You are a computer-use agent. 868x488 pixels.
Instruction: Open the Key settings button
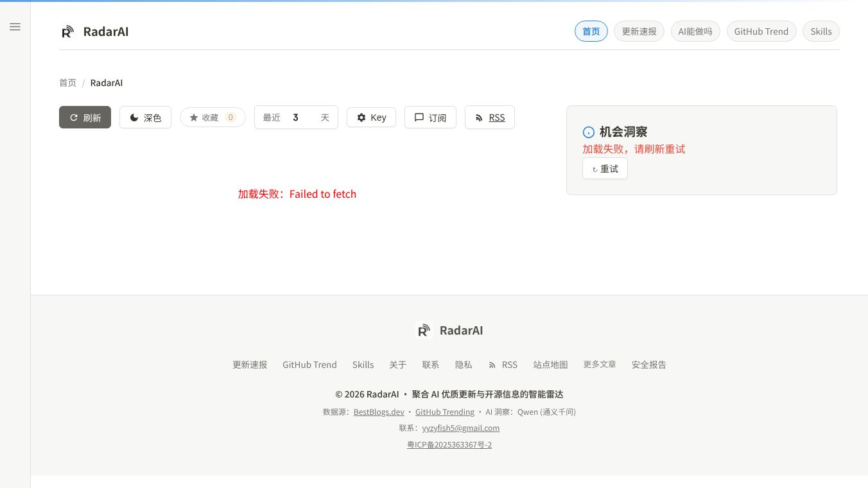tap(372, 118)
